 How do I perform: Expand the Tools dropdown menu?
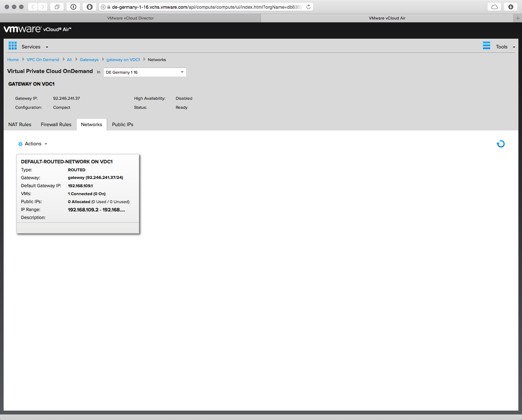point(514,47)
